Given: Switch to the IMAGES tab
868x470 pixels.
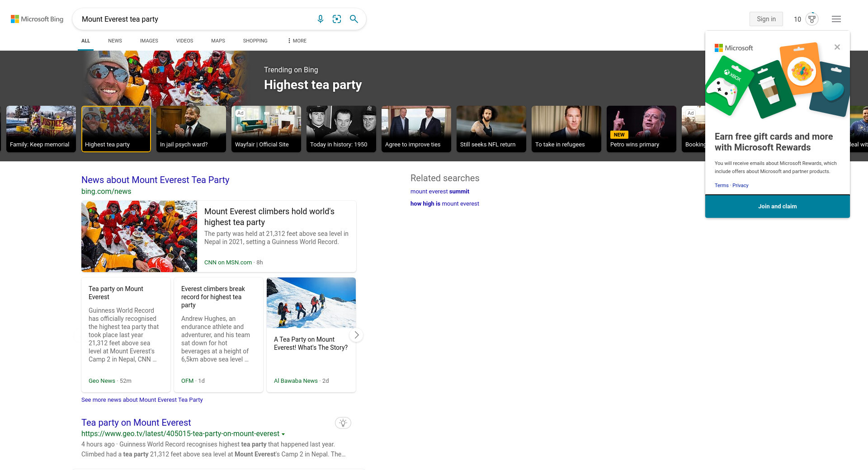Looking at the screenshot, I should (149, 41).
